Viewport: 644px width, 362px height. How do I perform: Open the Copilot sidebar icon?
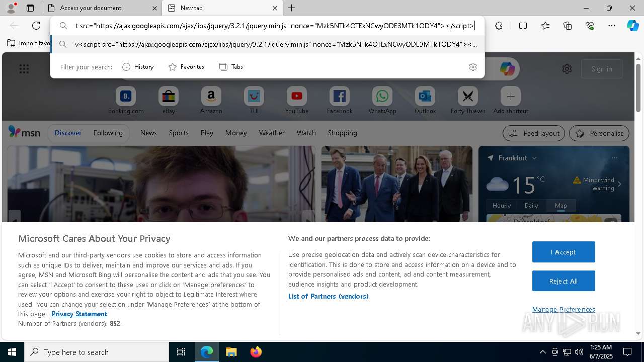coord(632,26)
